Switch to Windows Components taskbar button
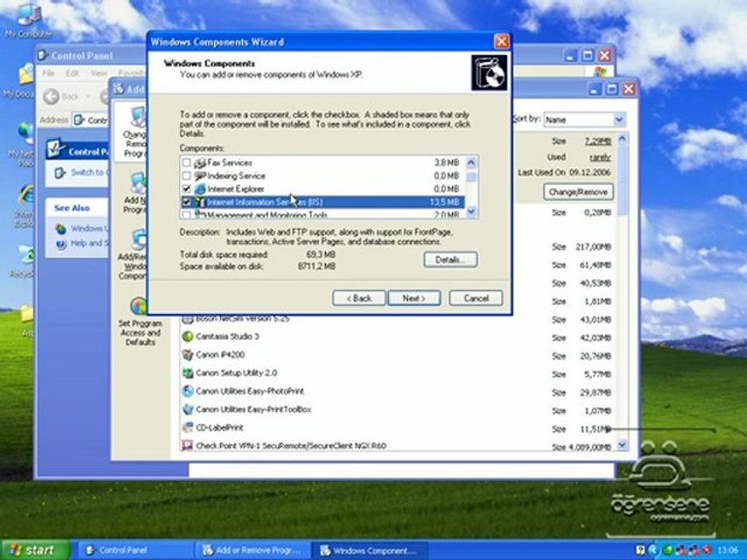747x560 pixels. tap(369, 551)
